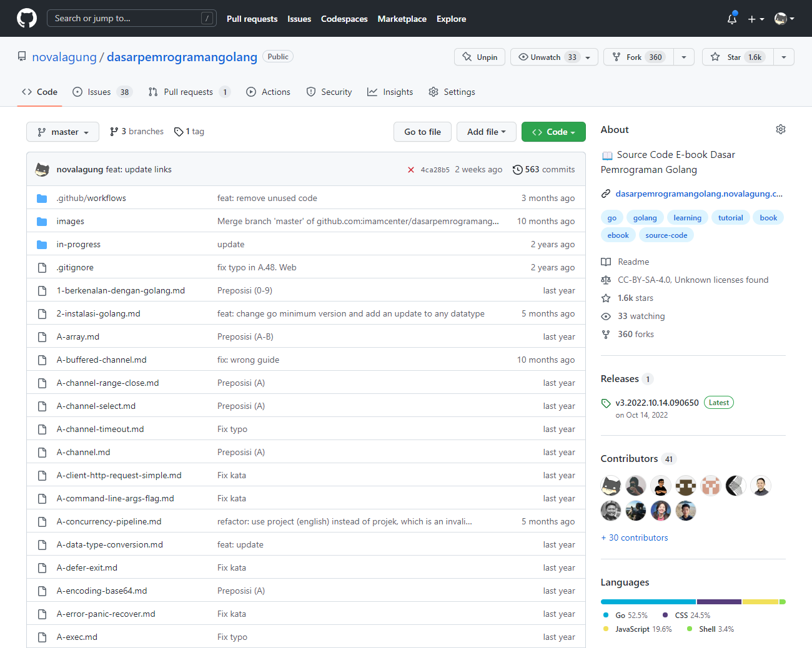Open the master branch selector
812x648 pixels.
[x=62, y=132]
